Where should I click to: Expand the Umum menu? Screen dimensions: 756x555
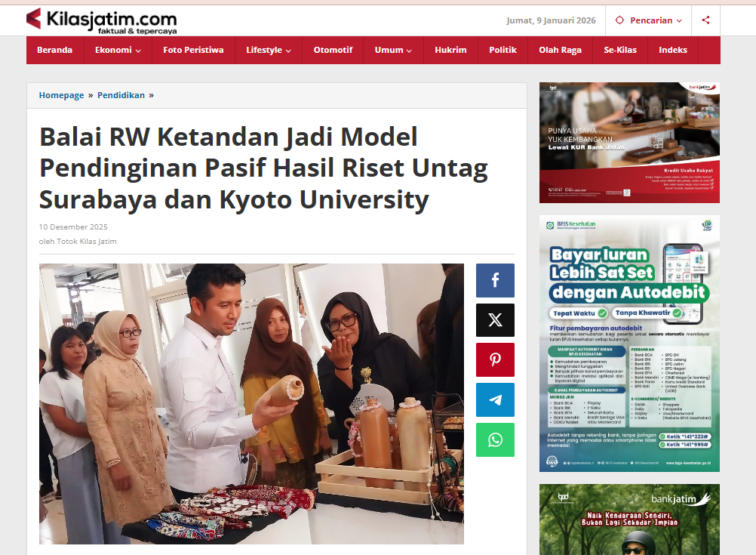tap(393, 50)
